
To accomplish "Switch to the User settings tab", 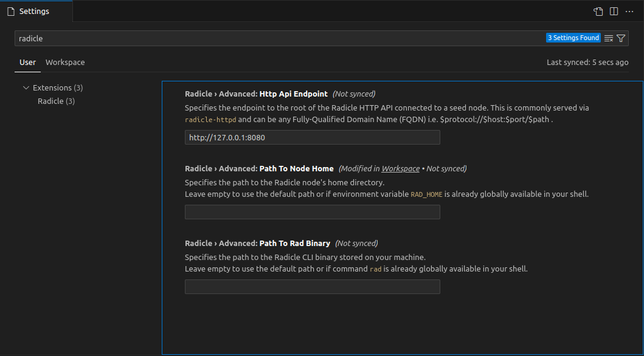I will 27,63.
